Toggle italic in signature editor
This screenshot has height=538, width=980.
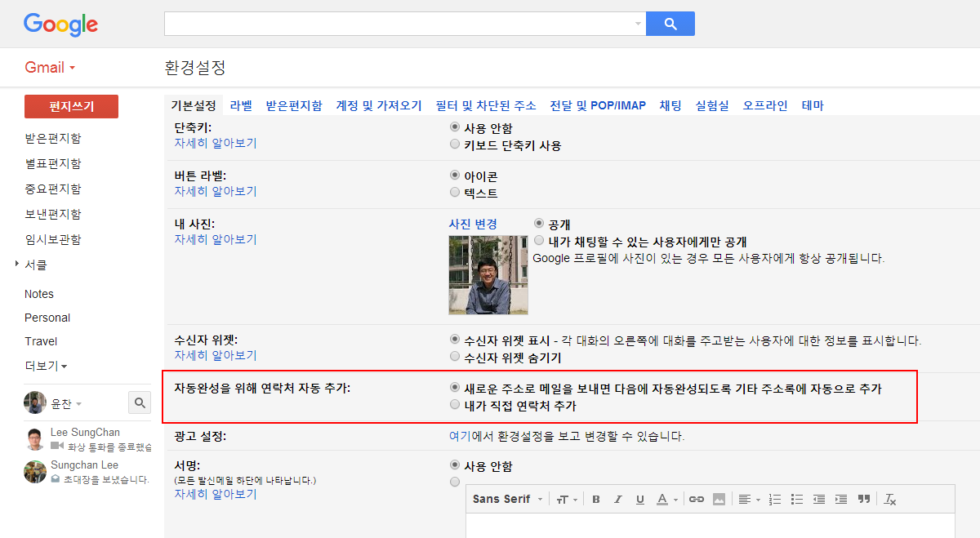(x=617, y=499)
